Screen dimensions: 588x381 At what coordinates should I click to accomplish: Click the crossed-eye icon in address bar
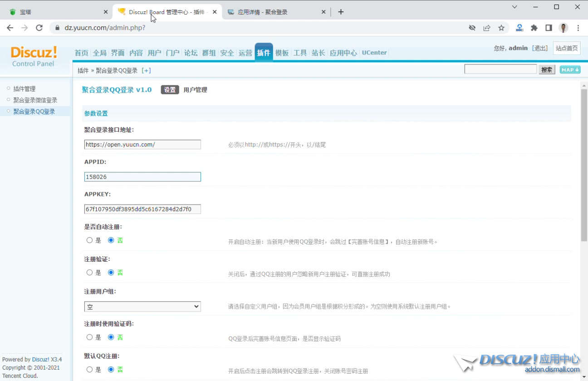(x=472, y=28)
